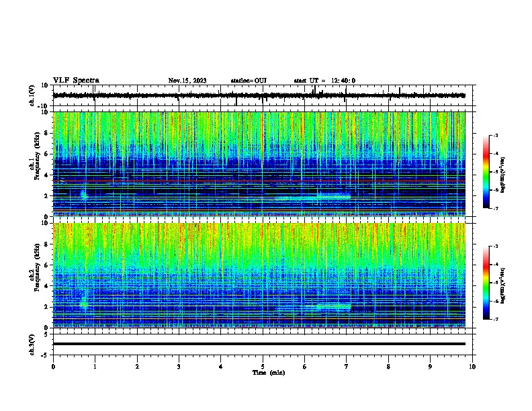Click the ch.2 spectrogram color scale bar
The height and width of the screenshot is (411, 532).
486,283
